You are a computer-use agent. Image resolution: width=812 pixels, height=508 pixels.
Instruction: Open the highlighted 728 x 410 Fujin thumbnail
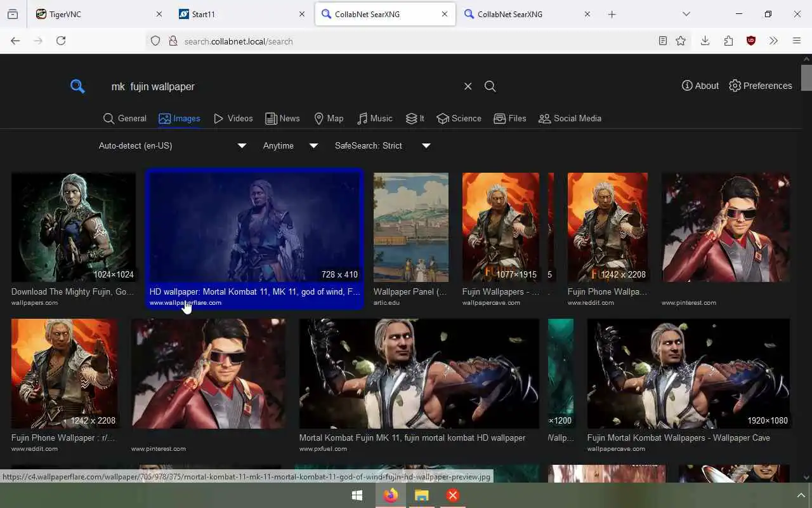255,227
